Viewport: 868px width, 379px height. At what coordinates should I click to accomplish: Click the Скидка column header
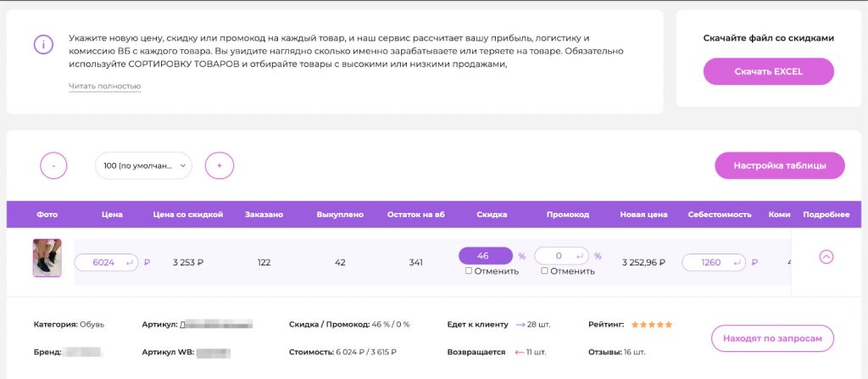(x=492, y=215)
